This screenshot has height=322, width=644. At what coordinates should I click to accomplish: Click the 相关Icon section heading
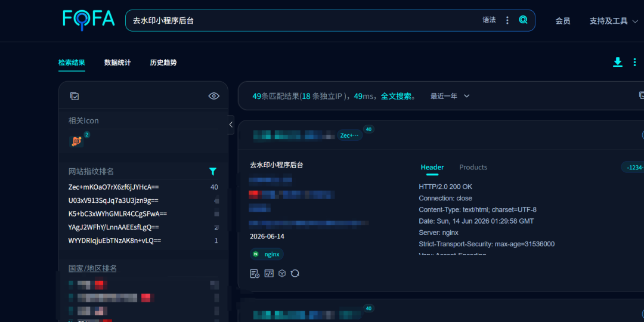click(83, 120)
